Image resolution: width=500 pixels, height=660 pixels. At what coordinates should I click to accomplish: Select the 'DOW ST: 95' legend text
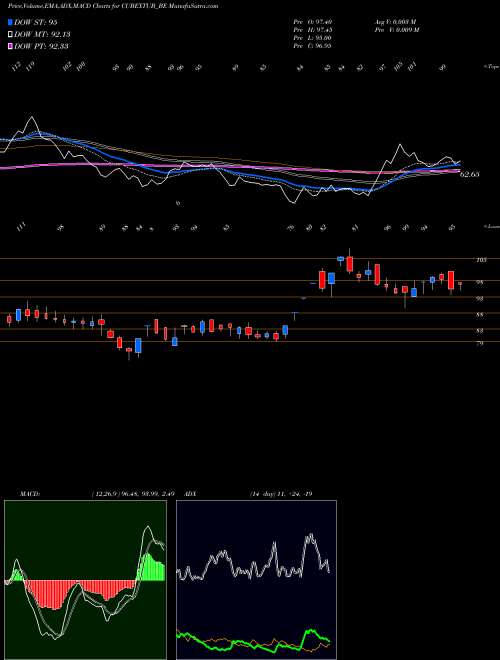(x=35, y=23)
